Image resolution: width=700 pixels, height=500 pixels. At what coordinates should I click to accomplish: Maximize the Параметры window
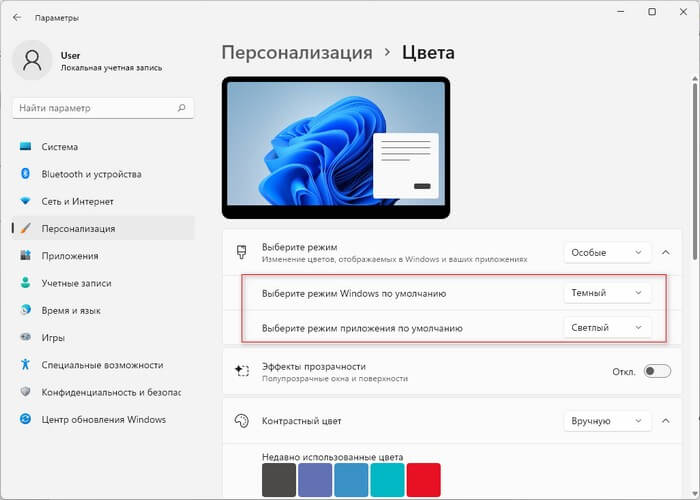tap(652, 12)
